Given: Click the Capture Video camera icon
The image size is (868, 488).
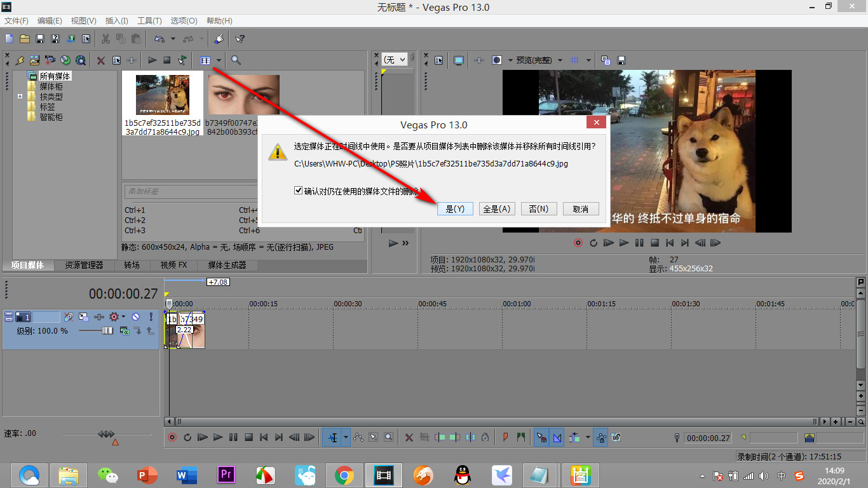Looking at the screenshot, I should click(x=50, y=60).
